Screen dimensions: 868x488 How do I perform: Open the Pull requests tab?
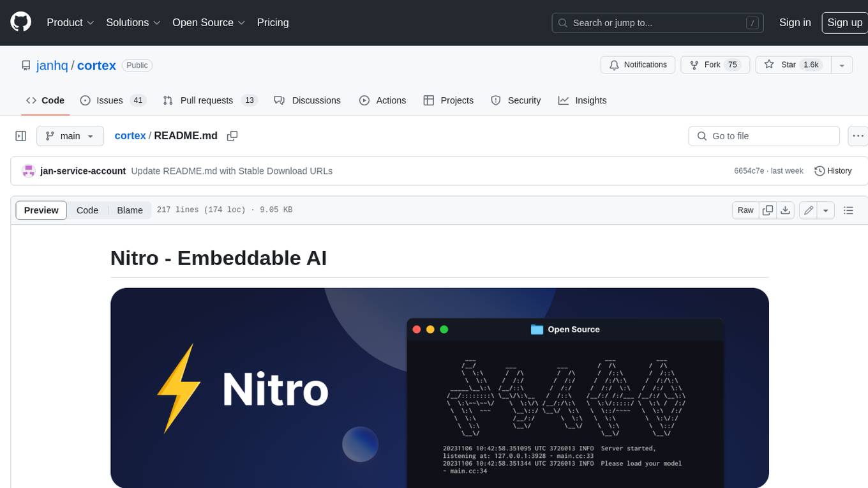[x=209, y=100]
